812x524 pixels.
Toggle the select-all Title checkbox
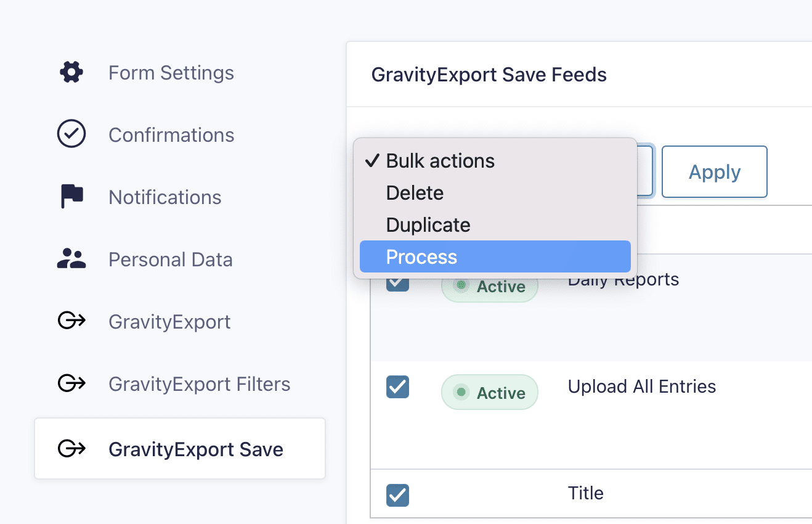tap(397, 495)
